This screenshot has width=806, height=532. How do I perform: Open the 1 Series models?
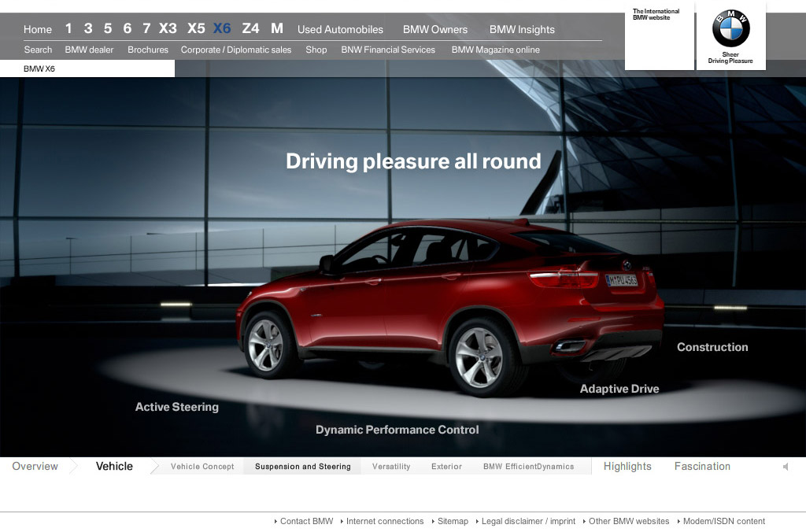[x=68, y=28]
